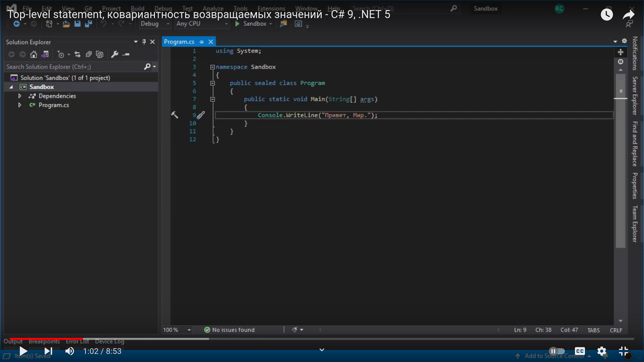Open the Properties wrench icon in Solution Explorer

click(x=115, y=54)
